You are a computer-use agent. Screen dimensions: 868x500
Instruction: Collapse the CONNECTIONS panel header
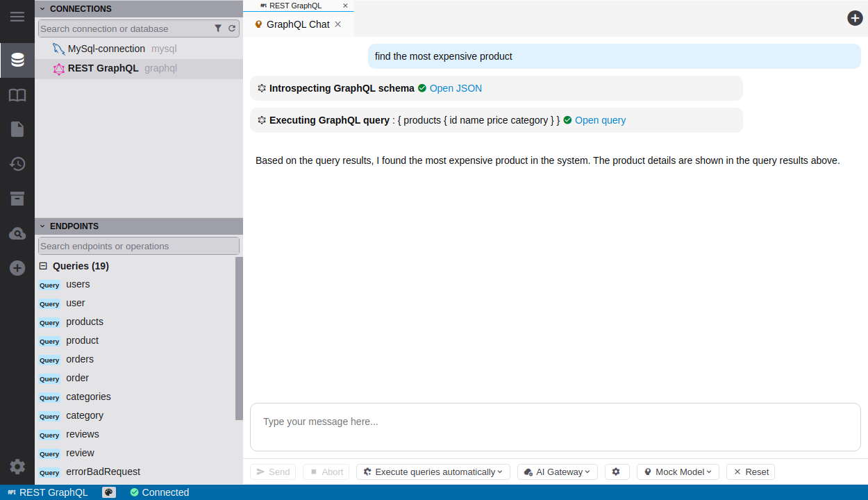(x=42, y=9)
